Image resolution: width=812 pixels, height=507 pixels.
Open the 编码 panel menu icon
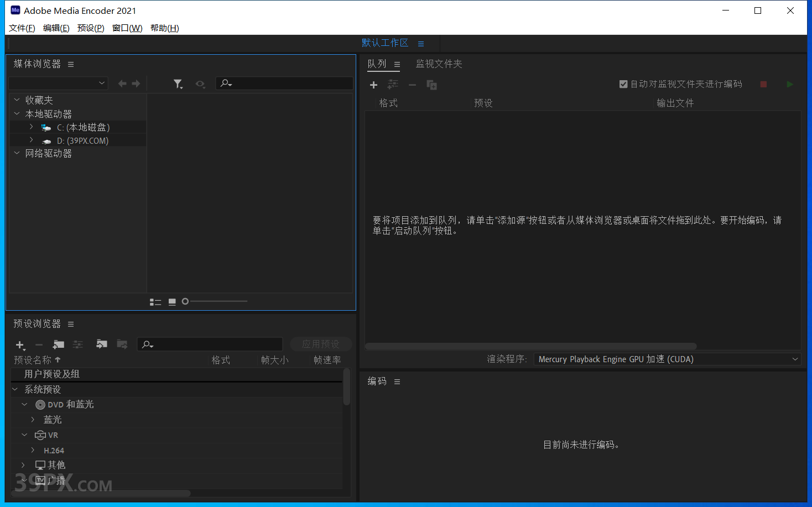[x=397, y=382]
